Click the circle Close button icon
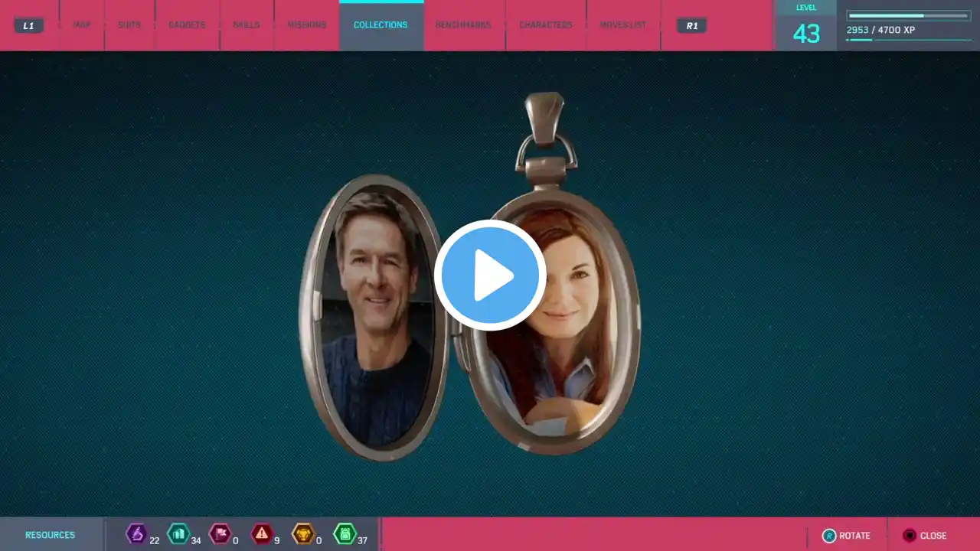980x551 pixels. [910, 536]
